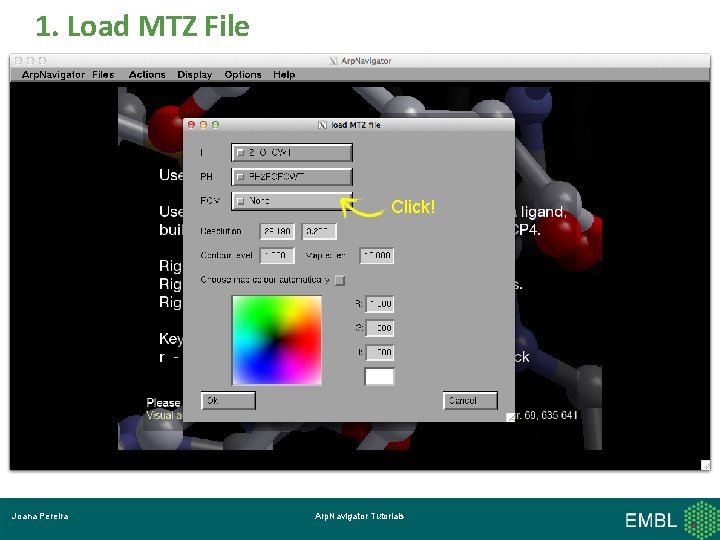Click the Cancel button in load MTZ dialog
Image resolution: width=720 pixels, height=540 pixels.
tap(470, 400)
